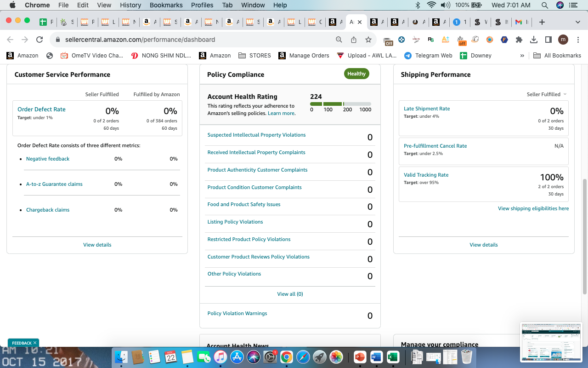The image size is (588, 368).
Task: Open the Trash in the Dock
Action: pos(467,357)
